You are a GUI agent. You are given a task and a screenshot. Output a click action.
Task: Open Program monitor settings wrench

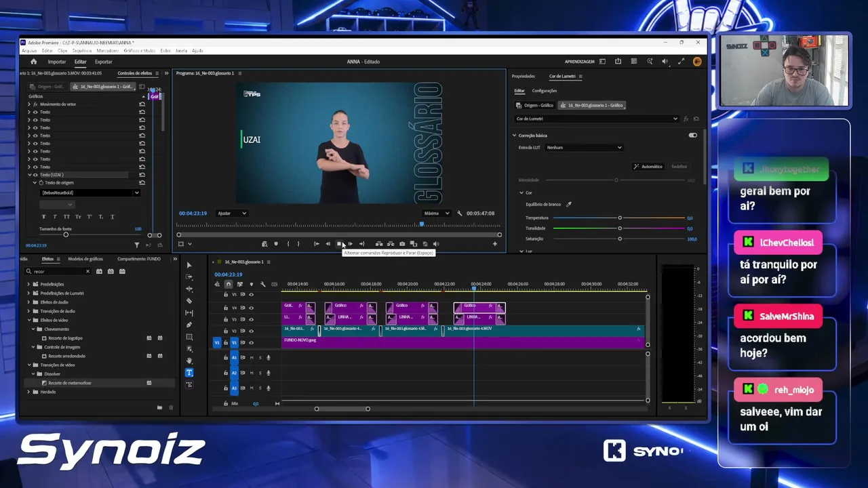[x=460, y=213]
